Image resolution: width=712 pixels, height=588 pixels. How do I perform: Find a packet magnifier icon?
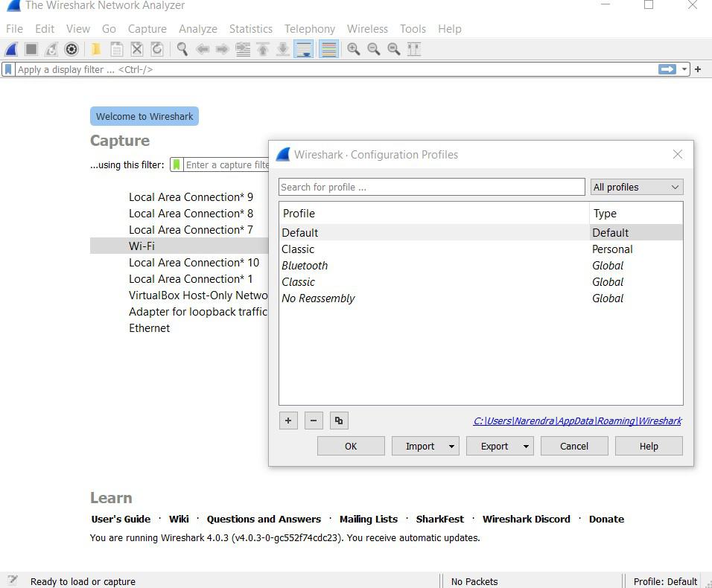(x=182, y=49)
